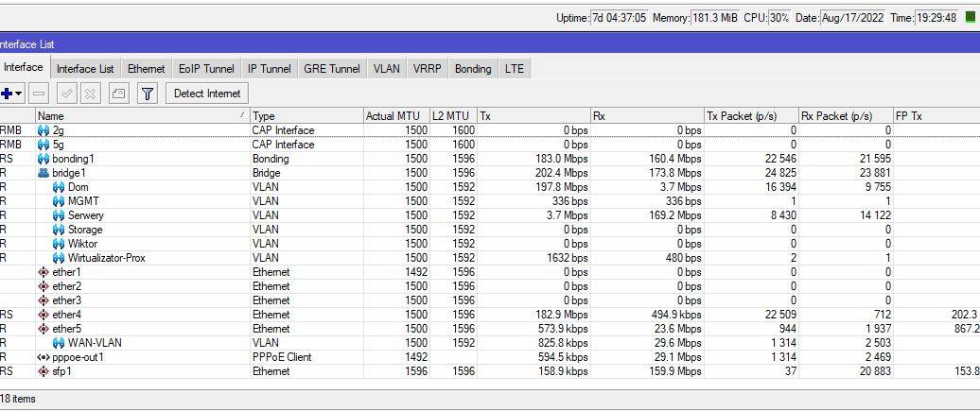
Task: Click the Actual MTU column header
Action: pyautogui.click(x=397, y=116)
